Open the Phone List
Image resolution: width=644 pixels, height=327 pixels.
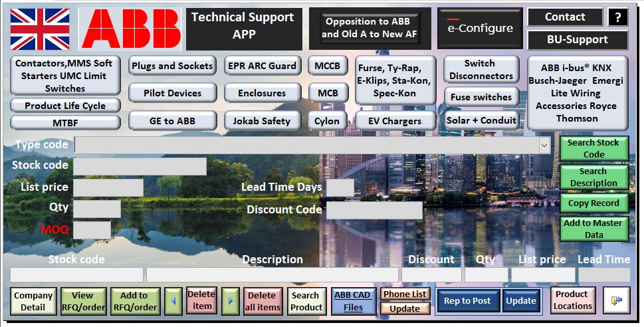pos(405,294)
